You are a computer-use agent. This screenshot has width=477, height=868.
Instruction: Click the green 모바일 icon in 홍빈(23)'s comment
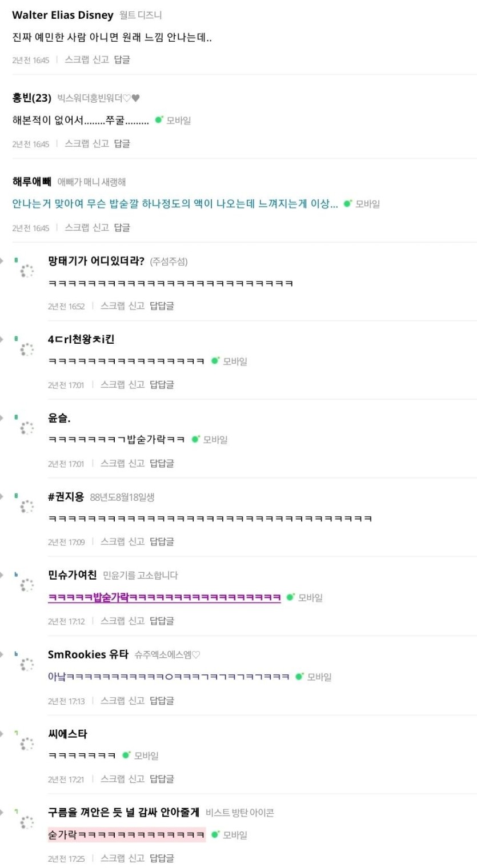point(159,120)
